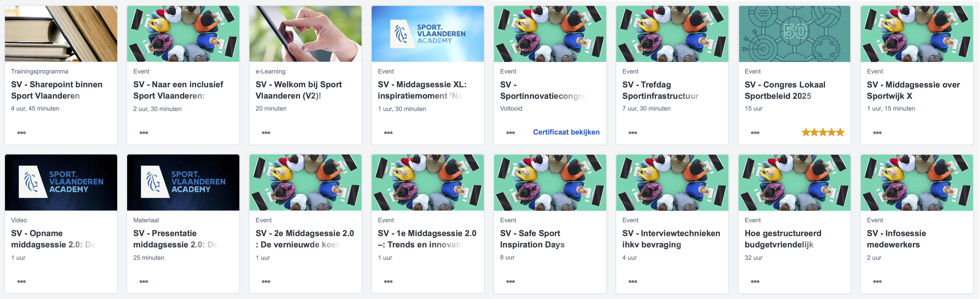Image resolution: width=980 pixels, height=299 pixels.
Task: Click the five-star rating on Congres Lokaal Sportbeleid
Action: tap(823, 132)
